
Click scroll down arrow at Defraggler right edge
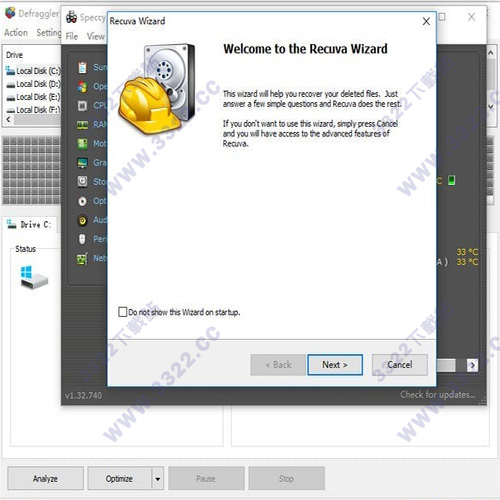[x=491, y=107]
